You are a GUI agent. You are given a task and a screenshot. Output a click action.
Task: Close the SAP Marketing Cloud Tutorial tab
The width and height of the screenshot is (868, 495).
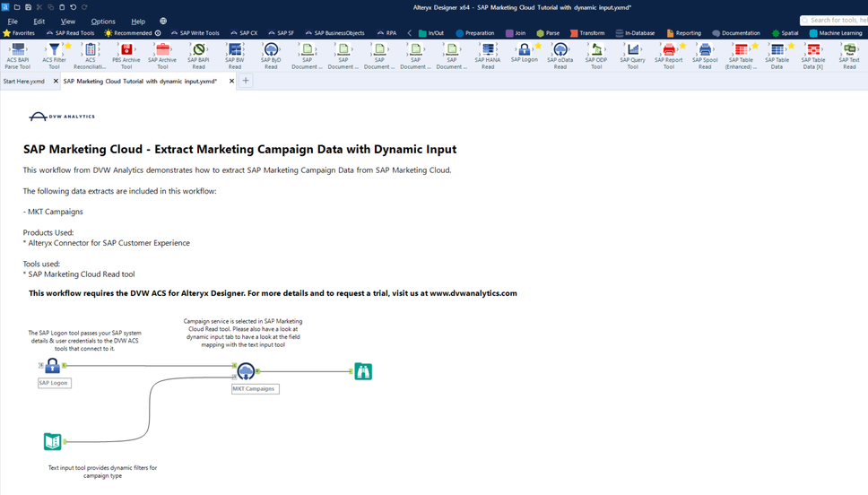(x=232, y=82)
